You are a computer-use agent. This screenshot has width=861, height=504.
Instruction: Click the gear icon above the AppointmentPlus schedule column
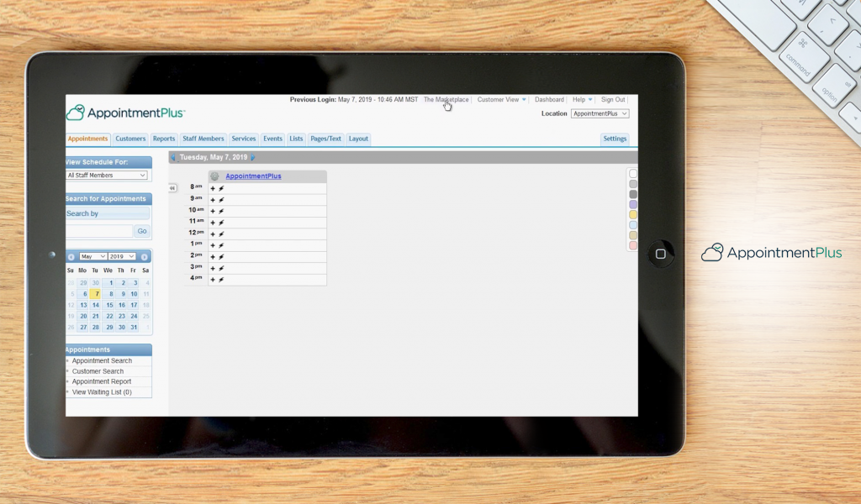214,176
